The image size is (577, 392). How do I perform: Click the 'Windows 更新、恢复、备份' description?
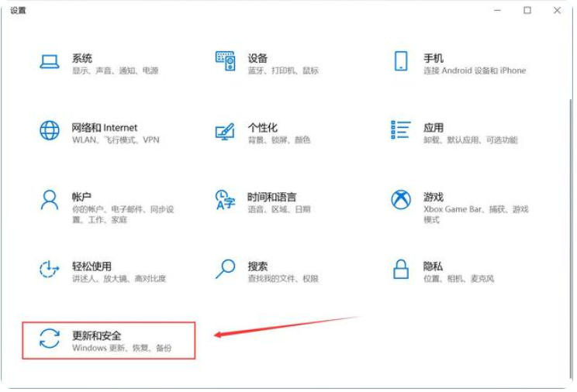[x=122, y=349]
